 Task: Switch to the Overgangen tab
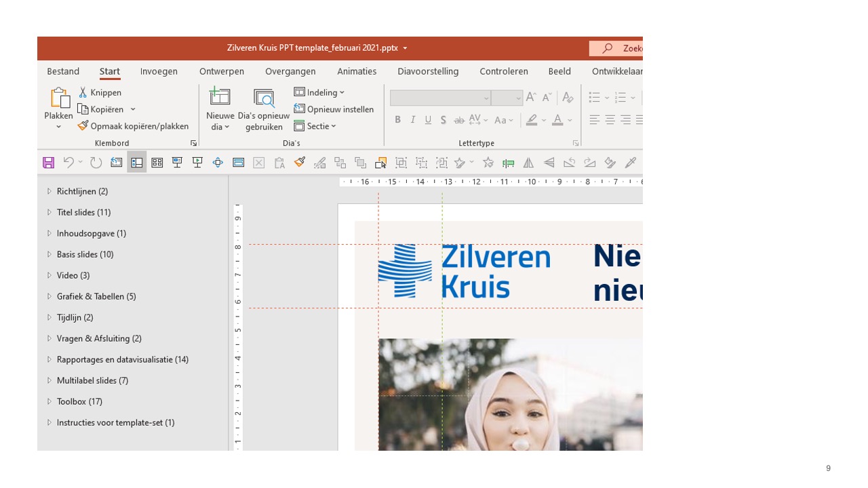(290, 71)
